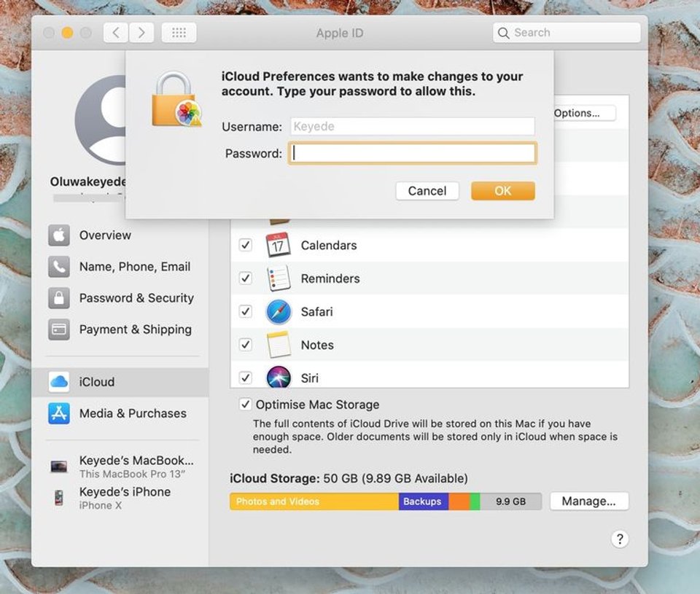The width and height of the screenshot is (700, 594).
Task: Click the card icon for Payment & Shipping
Action: [59, 329]
